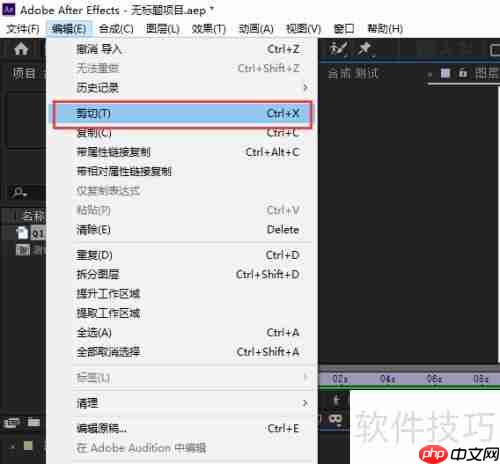
Task: Expand the 清理 submenu arrow
Action: pos(305,403)
